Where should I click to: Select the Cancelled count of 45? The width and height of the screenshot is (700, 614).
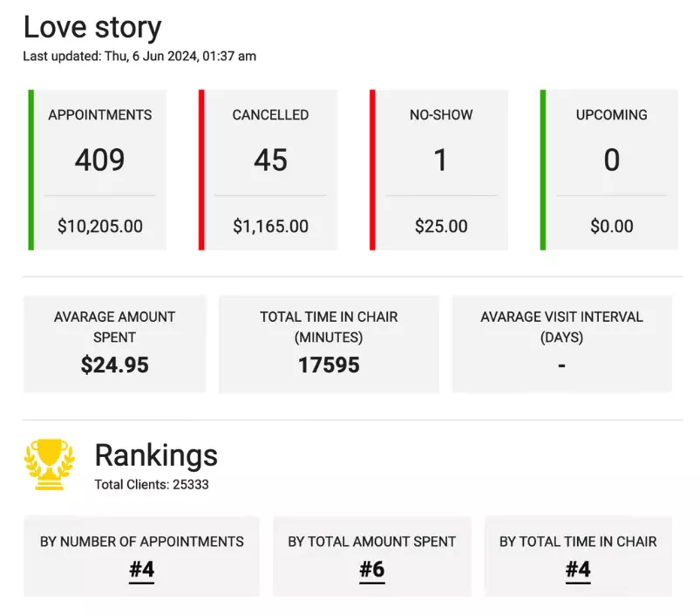(270, 160)
